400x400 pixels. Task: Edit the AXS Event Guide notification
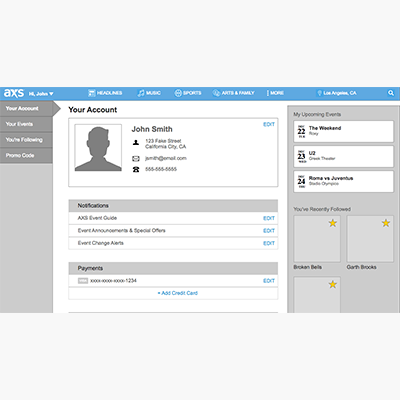click(x=269, y=218)
